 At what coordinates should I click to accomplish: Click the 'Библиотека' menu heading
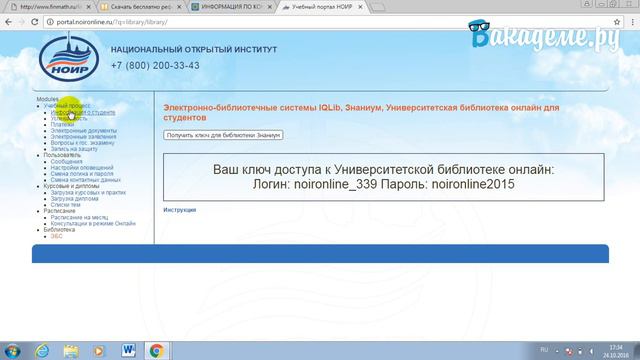coord(60,230)
